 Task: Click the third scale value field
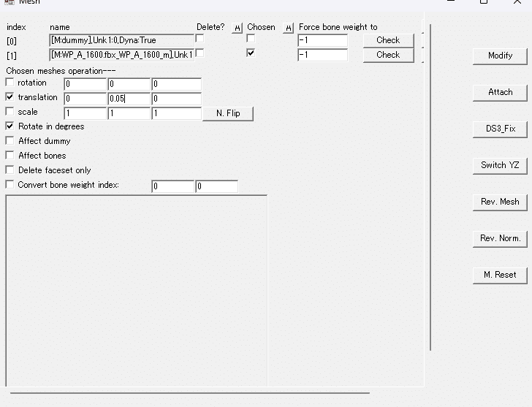(x=177, y=113)
